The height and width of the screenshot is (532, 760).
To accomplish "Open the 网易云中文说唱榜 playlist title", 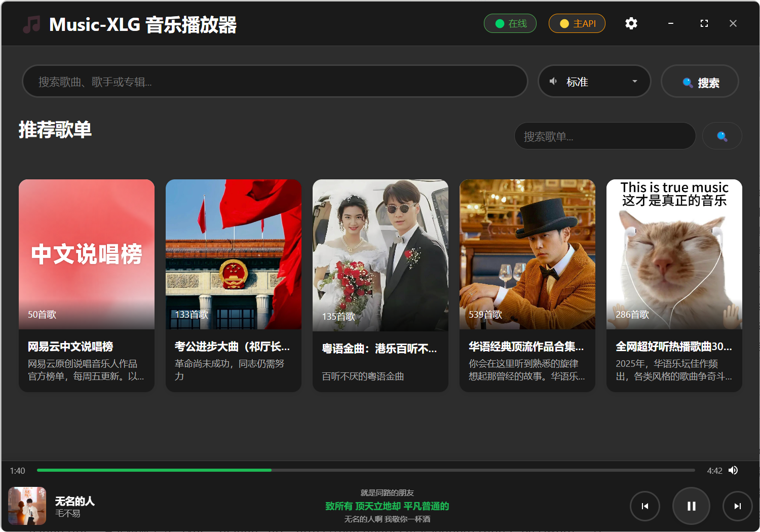I will [x=70, y=347].
